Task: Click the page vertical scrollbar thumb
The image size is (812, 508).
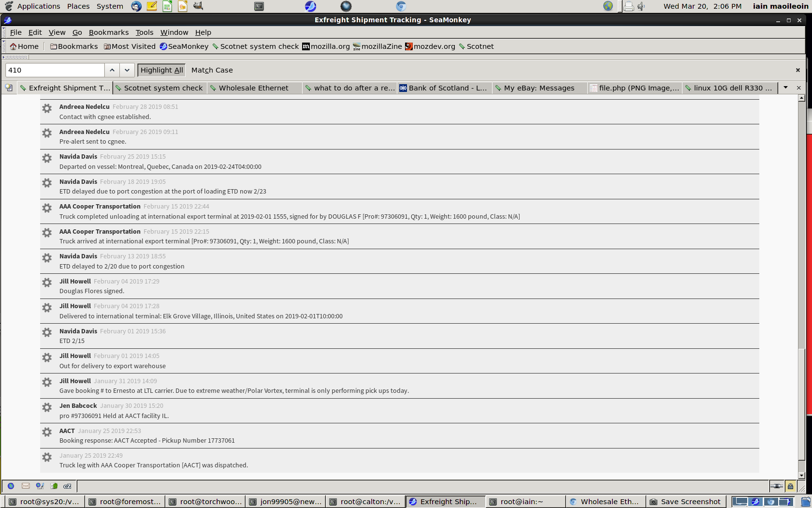Action: 802,403
